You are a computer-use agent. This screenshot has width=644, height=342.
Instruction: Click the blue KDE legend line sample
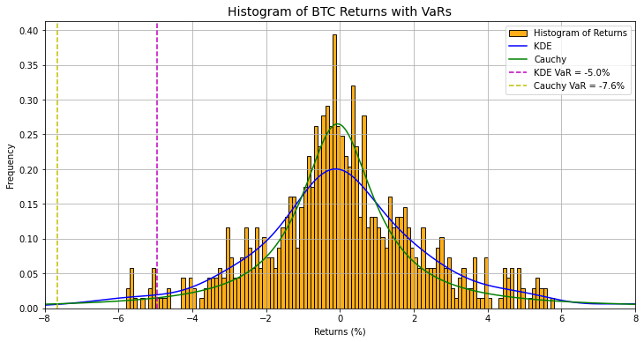pos(518,47)
